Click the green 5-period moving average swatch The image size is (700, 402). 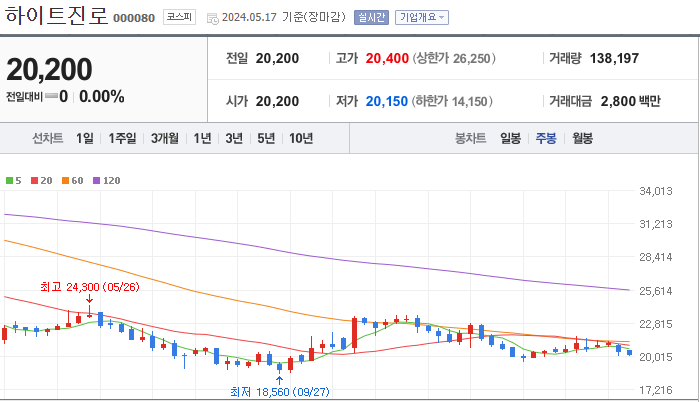click(x=9, y=180)
